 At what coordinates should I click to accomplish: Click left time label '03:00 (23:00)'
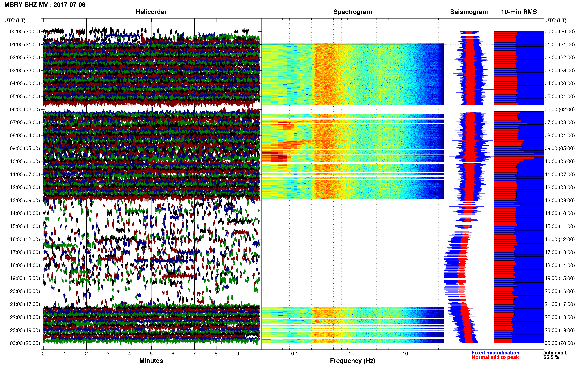coord(25,71)
